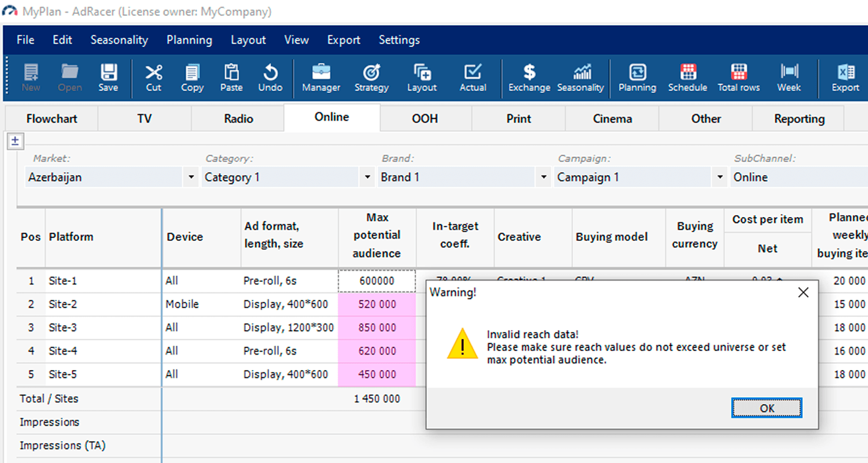Open the Settings menu

click(399, 40)
